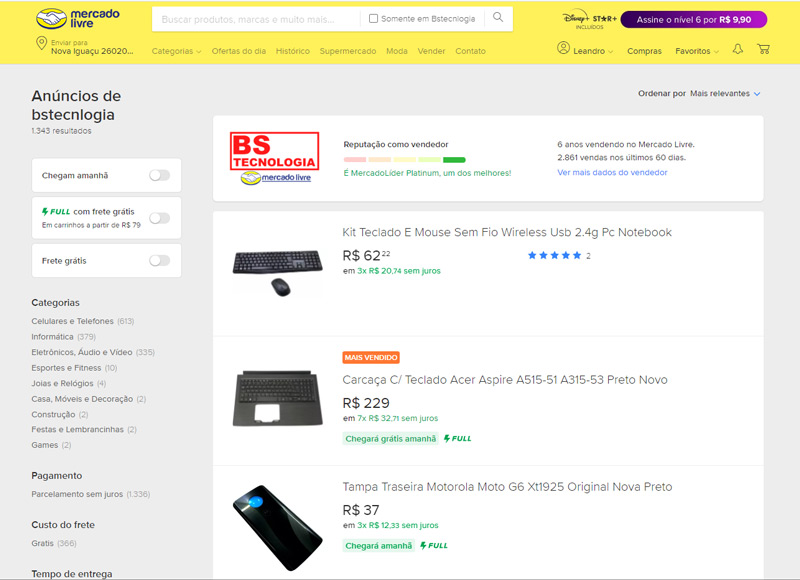
Task: Open the Moto G6 back cover thumbnail
Action: click(277, 527)
